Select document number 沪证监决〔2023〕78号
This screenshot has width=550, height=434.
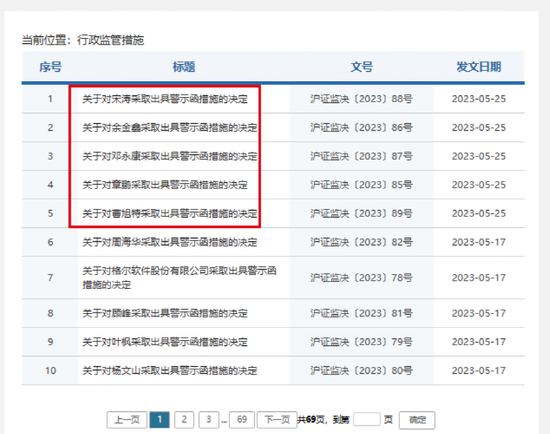tap(361, 278)
